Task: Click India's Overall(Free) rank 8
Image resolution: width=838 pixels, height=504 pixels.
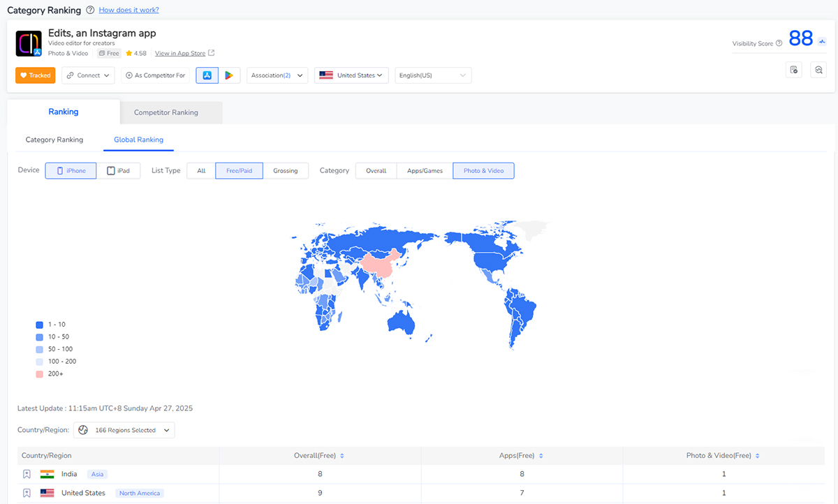Action: click(x=321, y=474)
